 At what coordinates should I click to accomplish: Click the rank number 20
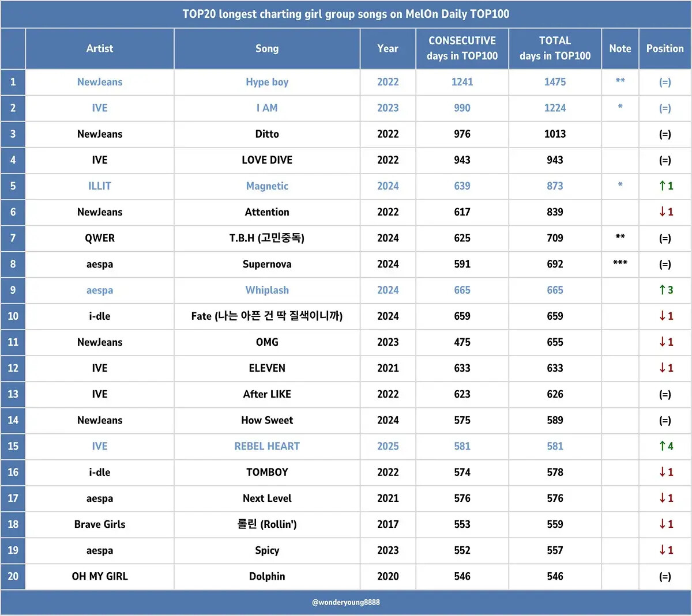13,576
